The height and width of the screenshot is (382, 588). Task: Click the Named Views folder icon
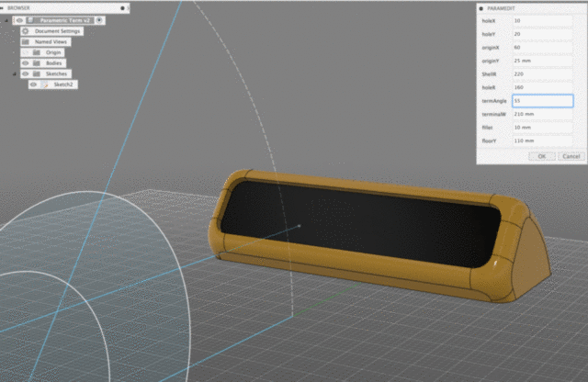point(26,41)
